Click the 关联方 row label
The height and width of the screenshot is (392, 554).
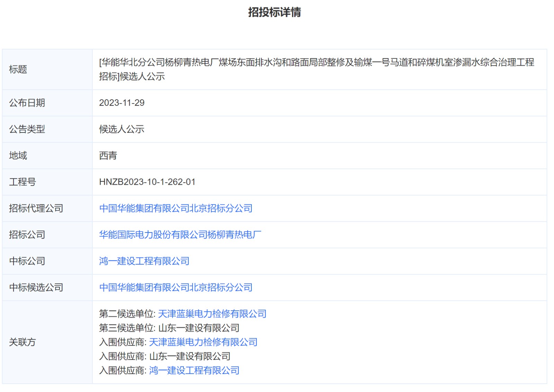[x=22, y=342]
